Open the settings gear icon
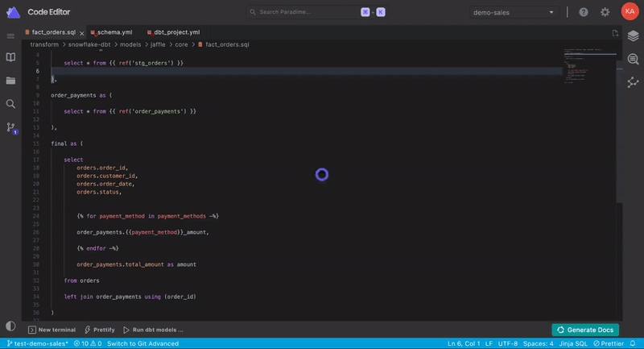Screen dimensions: 644x349 click(605, 12)
